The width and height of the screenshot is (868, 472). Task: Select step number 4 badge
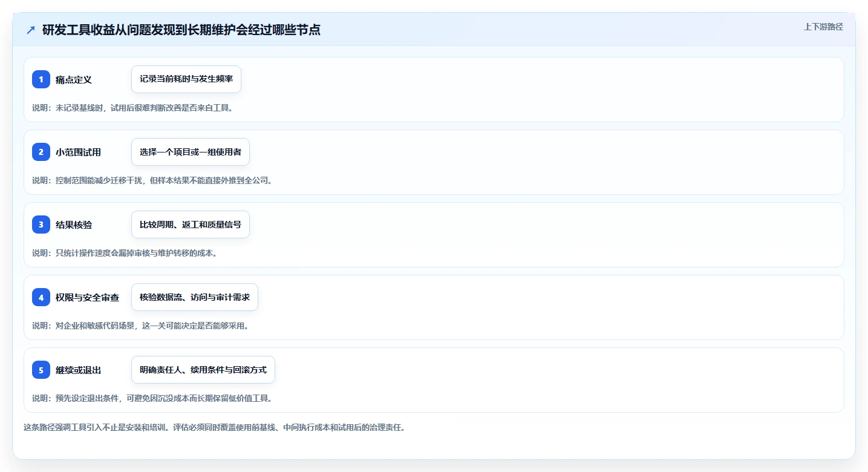41,297
